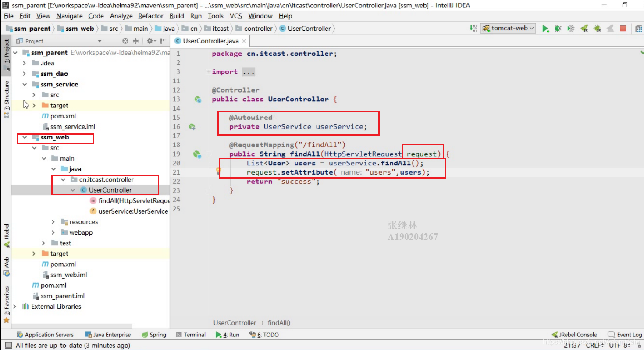
Task: Open the Refactor menu
Action: (151, 16)
